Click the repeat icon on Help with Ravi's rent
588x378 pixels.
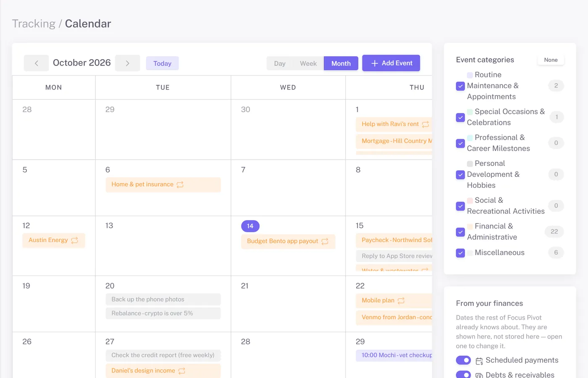425,124
